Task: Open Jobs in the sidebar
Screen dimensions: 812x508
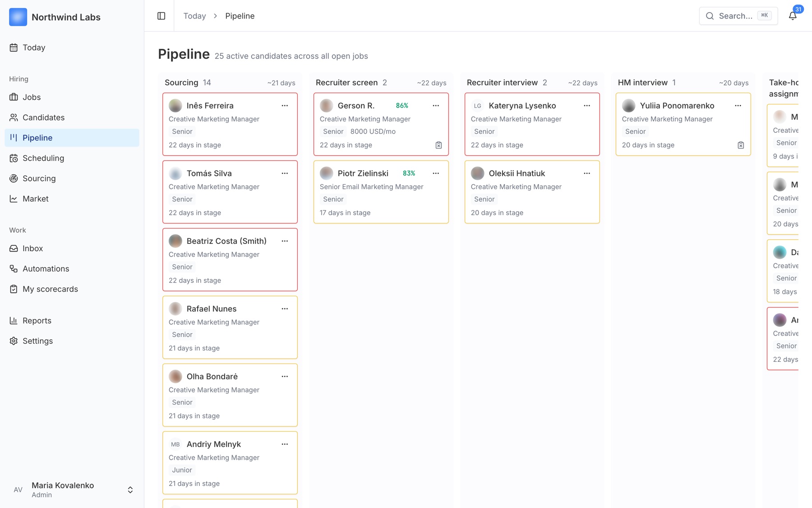Action: pos(72,97)
